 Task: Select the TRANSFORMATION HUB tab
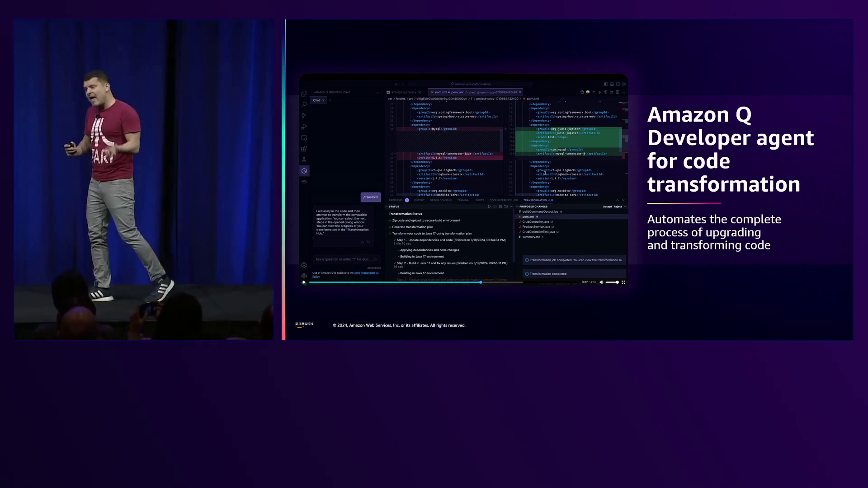click(x=538, y=200)
